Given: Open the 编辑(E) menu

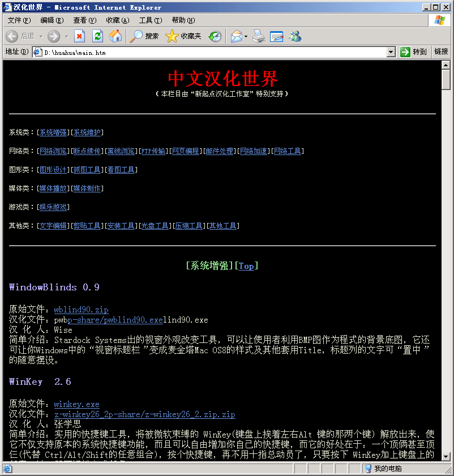Looking at the screenshot, I should 52,20.
